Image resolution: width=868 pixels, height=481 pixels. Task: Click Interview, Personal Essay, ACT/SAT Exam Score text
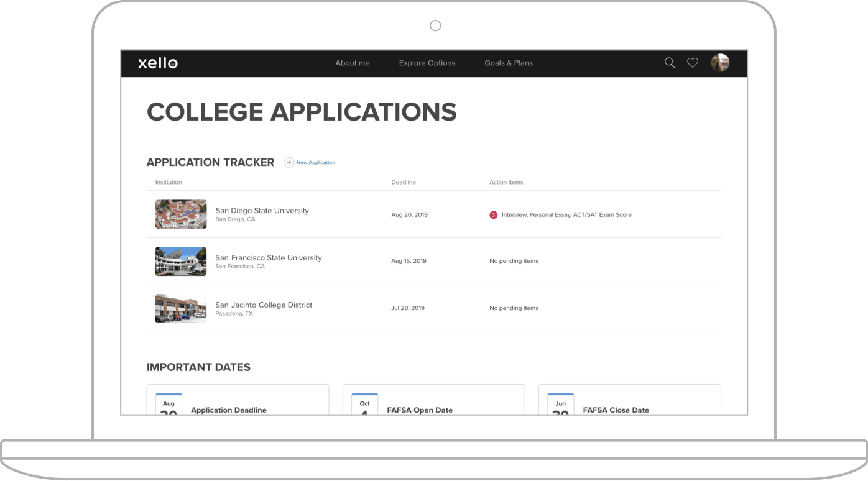point(566,215)
